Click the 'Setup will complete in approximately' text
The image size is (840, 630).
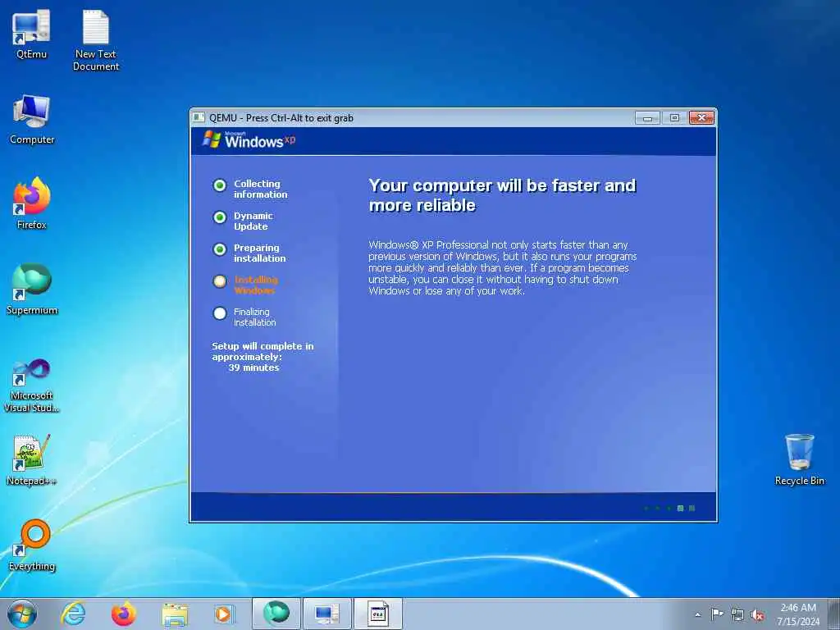pos(262,351)
